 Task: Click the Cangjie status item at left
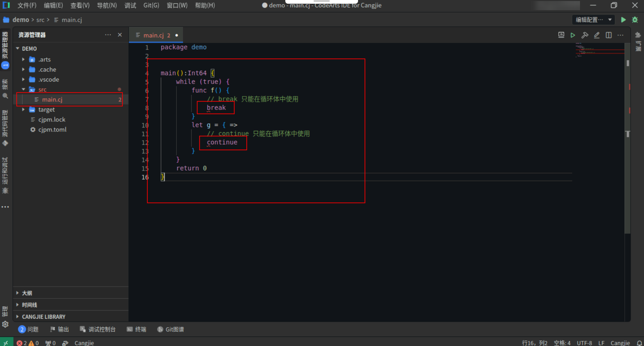[x=84, y=343]
